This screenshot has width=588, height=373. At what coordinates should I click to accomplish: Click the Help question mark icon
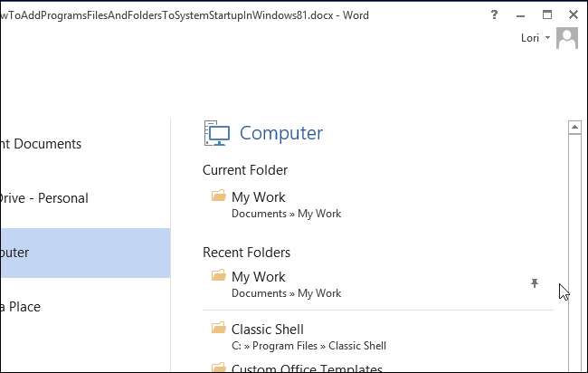tap(494, 14)
